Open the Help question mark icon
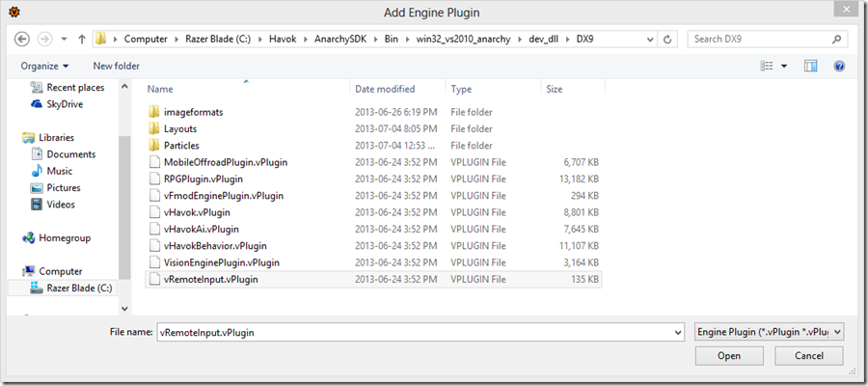868x386 pixels. pos(839,66)
